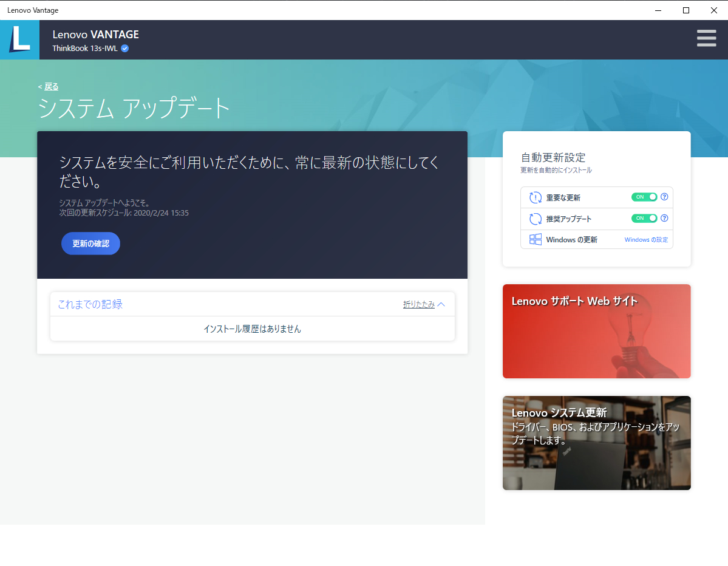Screen dimensions: 728x566
Task: Minimize the Lenovo Vantage window
Action: (x=658, y=10)
